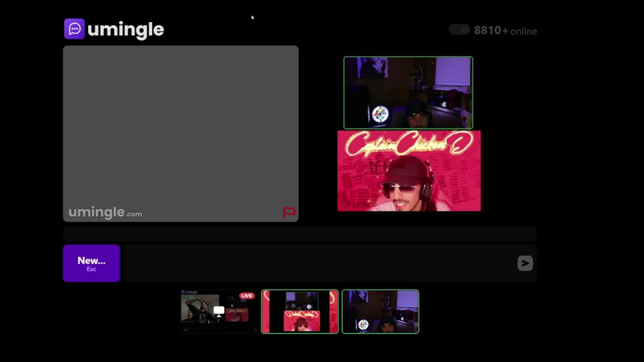Click the gray stranger video panel
Viewport: 644px width, 362px height.
click(181, 134)
